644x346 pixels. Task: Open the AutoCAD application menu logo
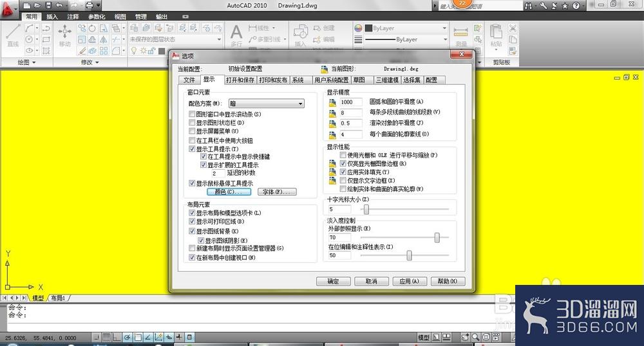(8, 9)
